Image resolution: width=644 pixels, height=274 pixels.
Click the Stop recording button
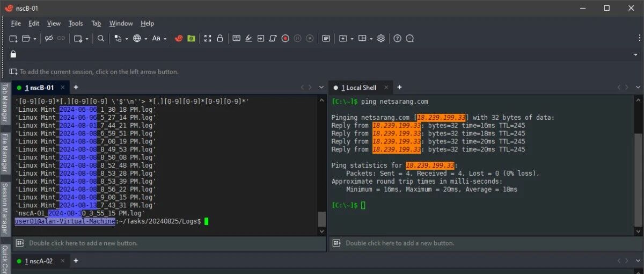(310, 39)
